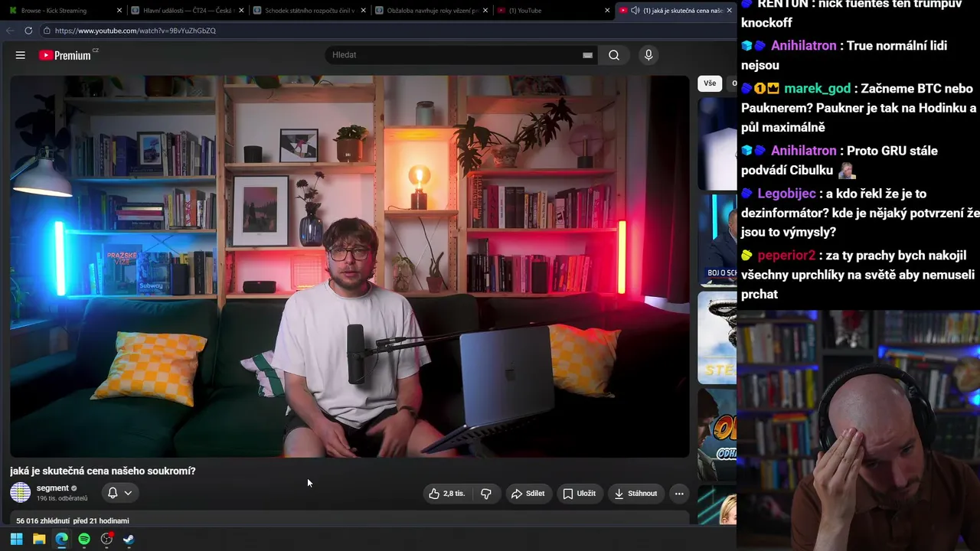The image size is (980, 551).
Task: Select the 'Vše' filter chip
Action: pos(710,83)
